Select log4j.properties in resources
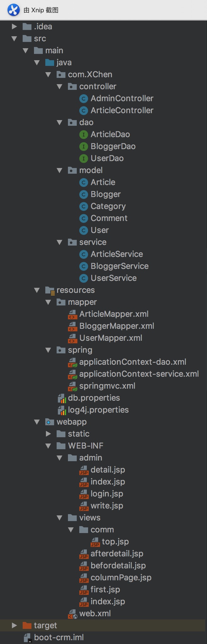The width and height of the screenshot is (207, 644). [x=98, y=410]
